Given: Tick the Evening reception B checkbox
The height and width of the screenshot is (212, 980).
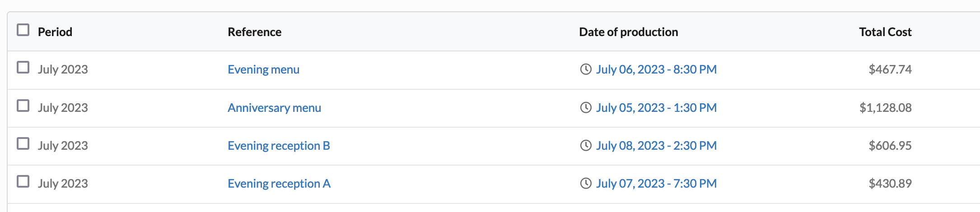Looking at the screenshot, I should pos(23,144).
